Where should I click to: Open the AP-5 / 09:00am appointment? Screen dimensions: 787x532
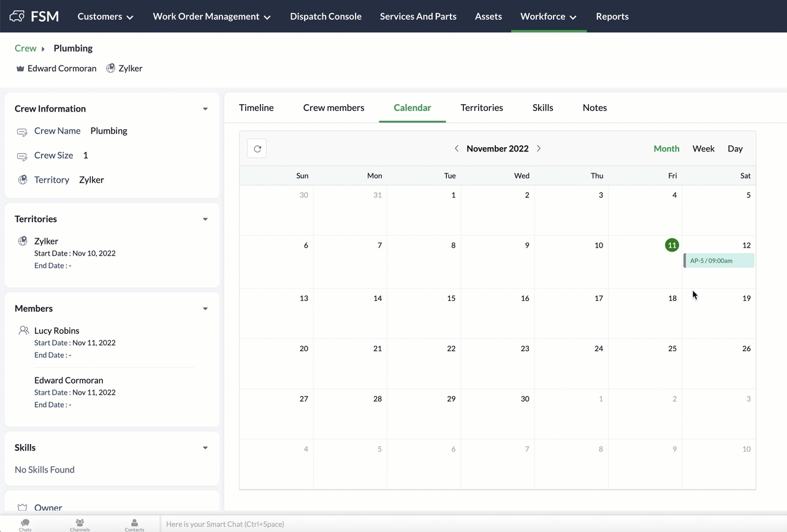click(719, 261)
